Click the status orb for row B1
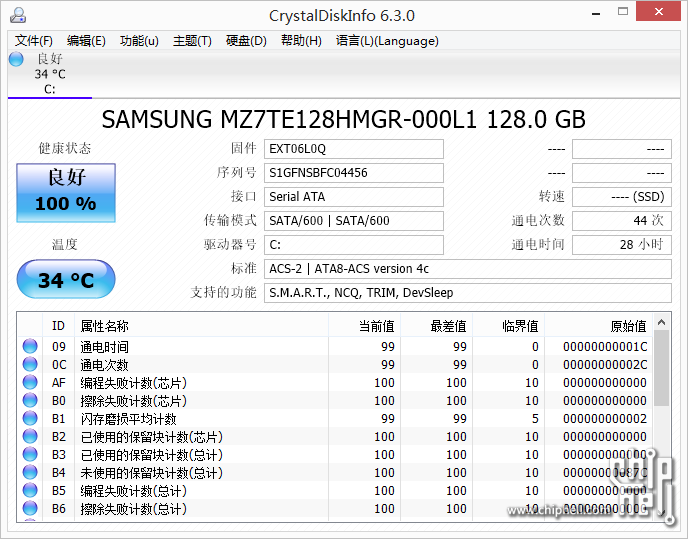The height and width of the screenshot is (539, 688). (x=30, y=418)
